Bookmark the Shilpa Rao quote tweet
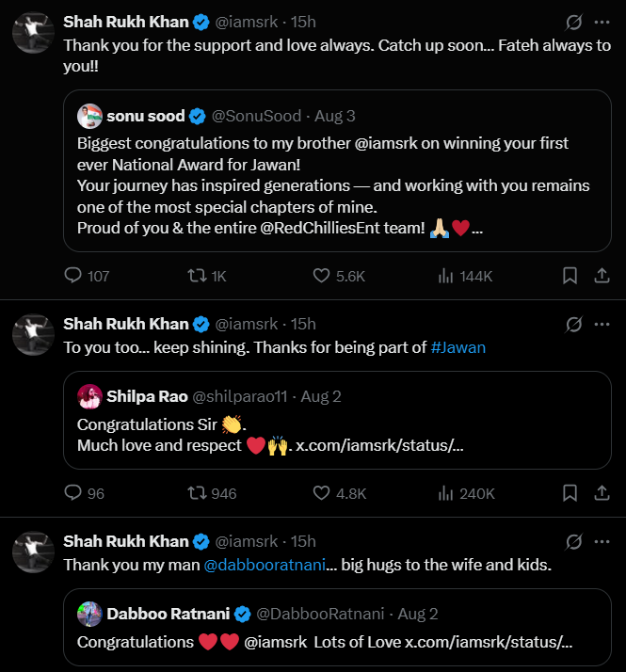The height and width of the screenshot is (672, 626). pyautogui.click(x=570, y=493)
